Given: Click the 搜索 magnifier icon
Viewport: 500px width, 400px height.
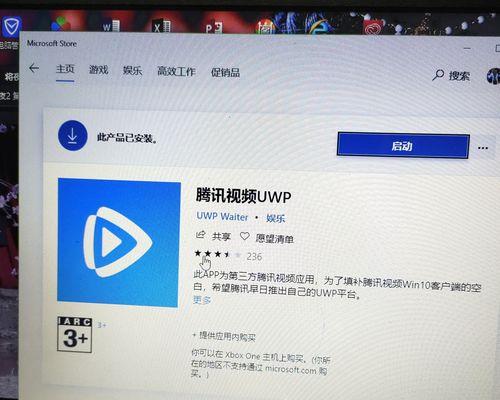Looking at the screenshot, I should click(438, 75).
